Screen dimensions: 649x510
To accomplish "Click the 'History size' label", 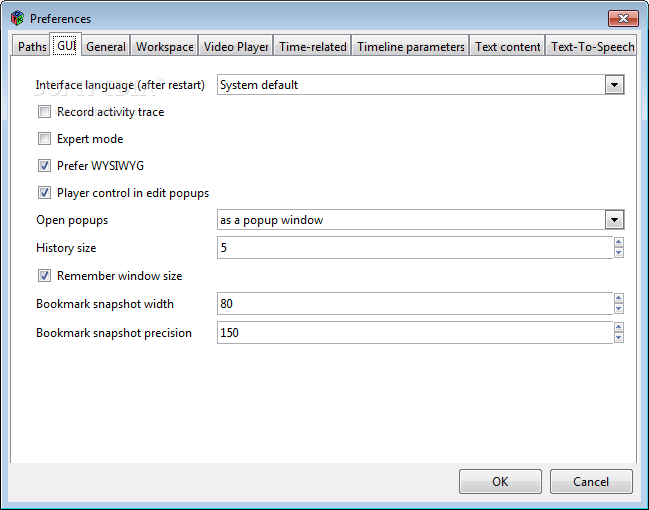I will pyautogui.click(x=66, y=248).
